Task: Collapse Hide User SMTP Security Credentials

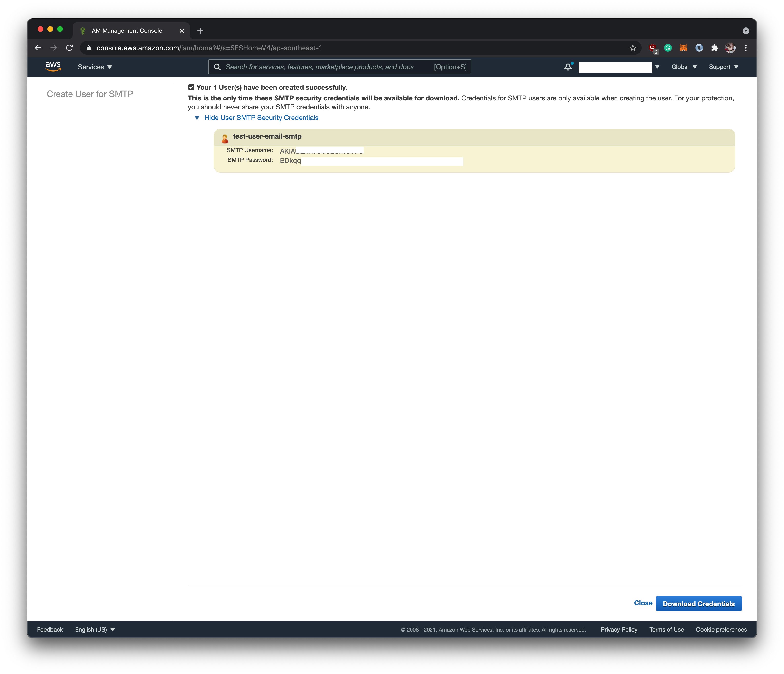Action: click(261, 118)
